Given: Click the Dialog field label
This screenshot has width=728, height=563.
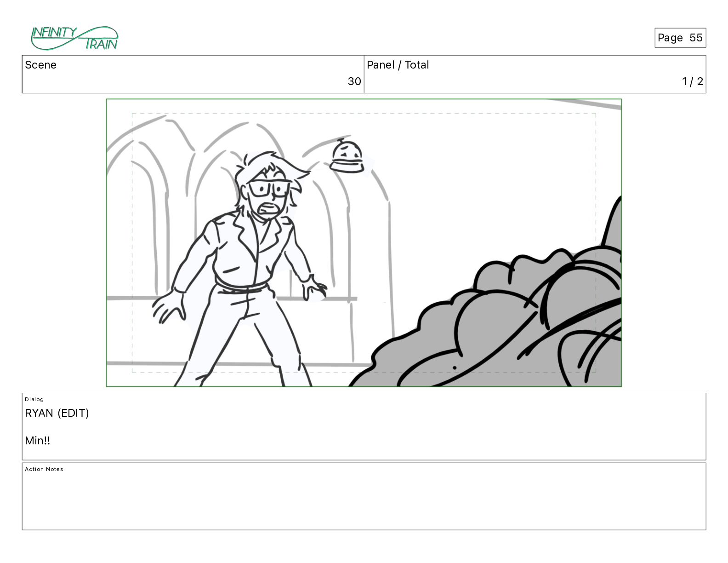Looking at the screenshot, I should tap(34, 399).
